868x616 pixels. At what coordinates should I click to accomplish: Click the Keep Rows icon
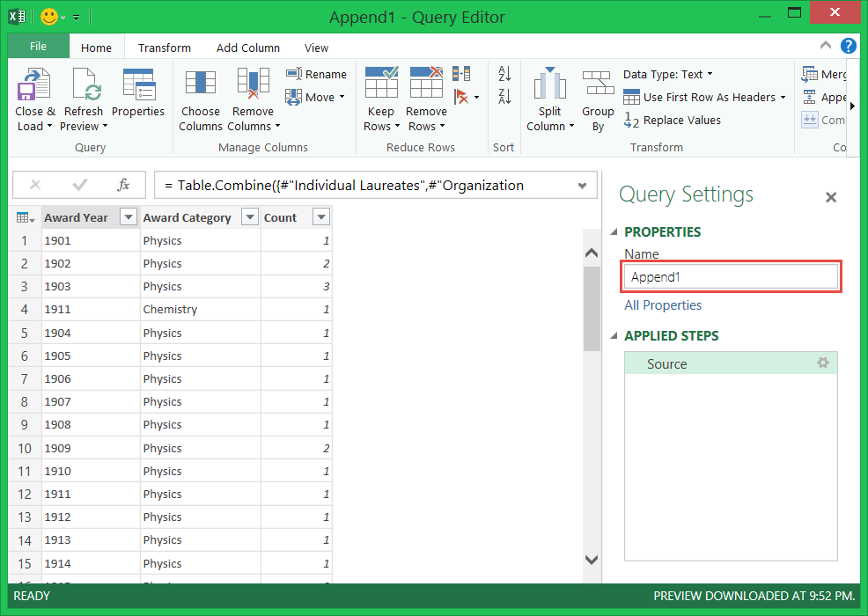(381, 84)
